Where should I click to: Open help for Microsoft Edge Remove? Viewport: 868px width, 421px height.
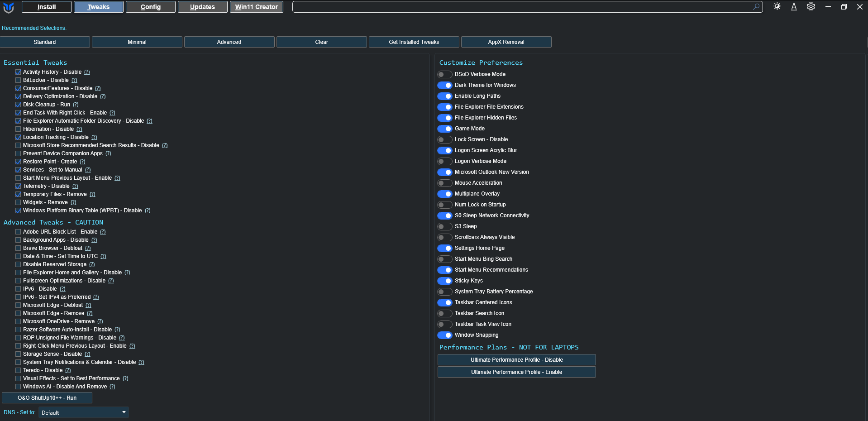90,313
